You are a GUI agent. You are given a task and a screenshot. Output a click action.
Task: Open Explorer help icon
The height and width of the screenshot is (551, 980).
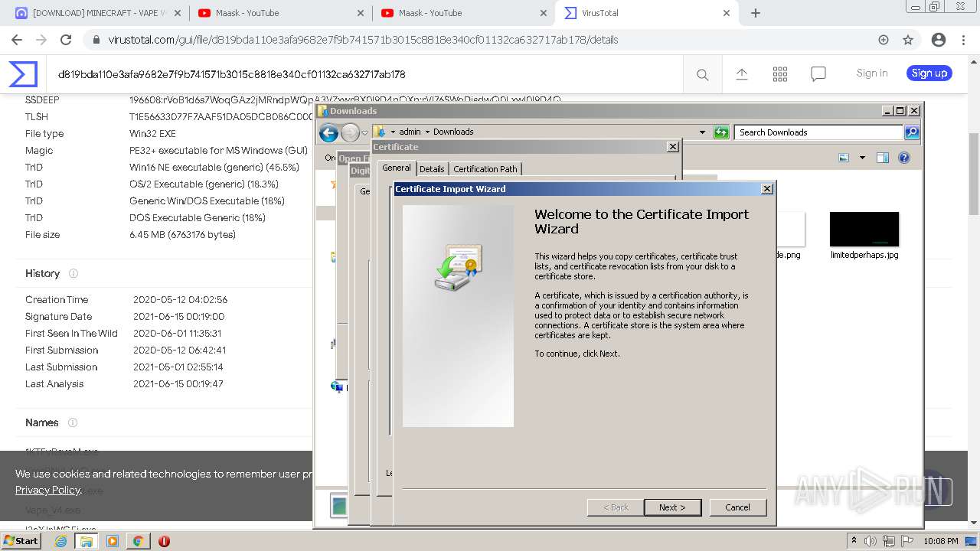tap(904, 158)
